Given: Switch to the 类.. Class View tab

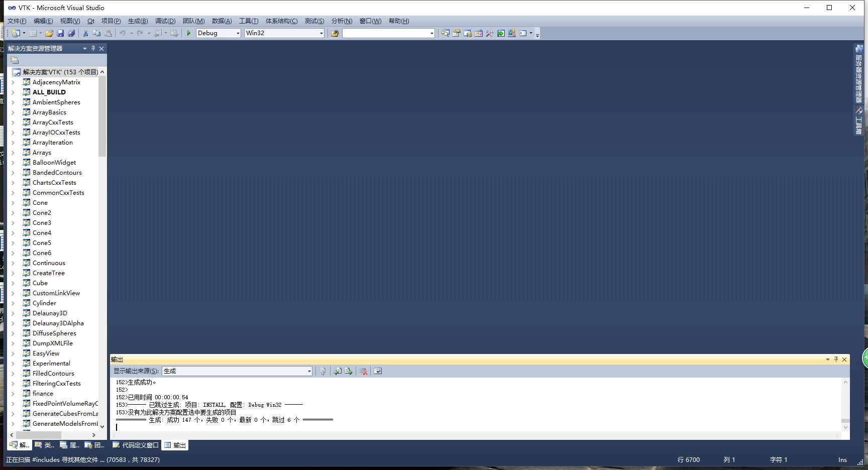Looking at the screenshot, I should point(44,445).
